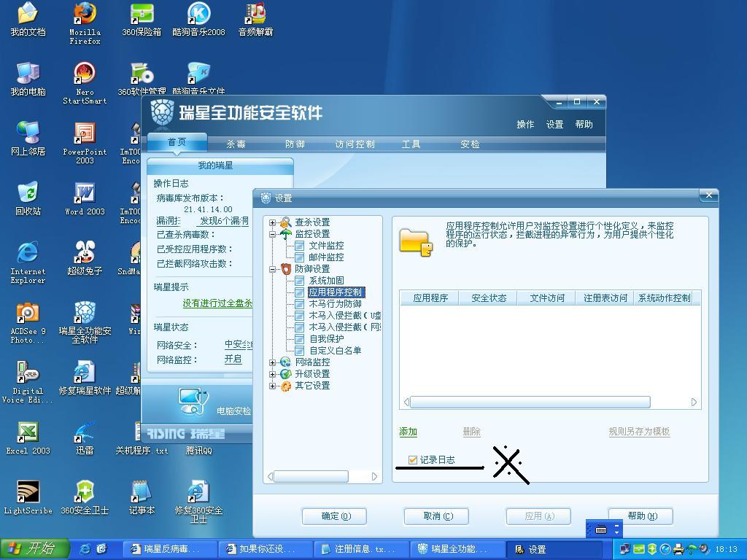Open 记事本 desktop shortcut
Screen dimensions: 747x560
point(142,498)
